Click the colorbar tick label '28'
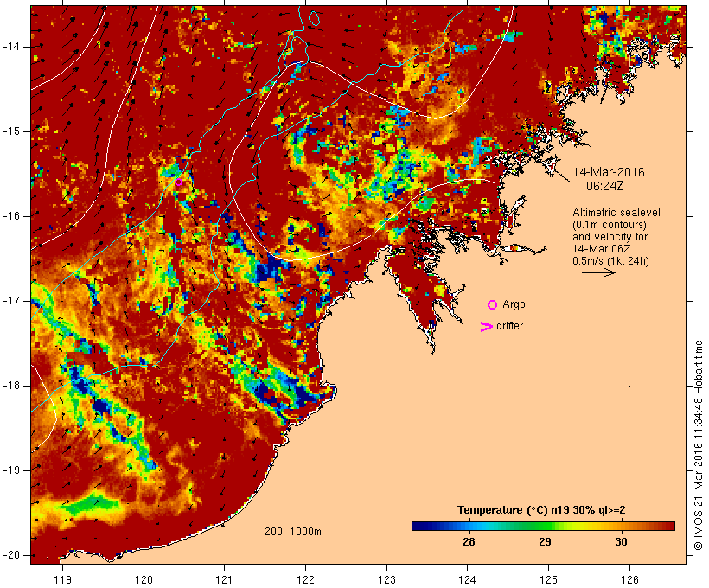Viewport: 709px width, 588px height. (x=469, y=541)
